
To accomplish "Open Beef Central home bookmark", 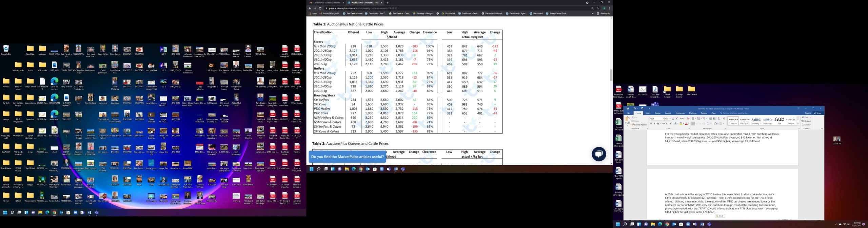I will pyautogui.click(x=353, y=13).
